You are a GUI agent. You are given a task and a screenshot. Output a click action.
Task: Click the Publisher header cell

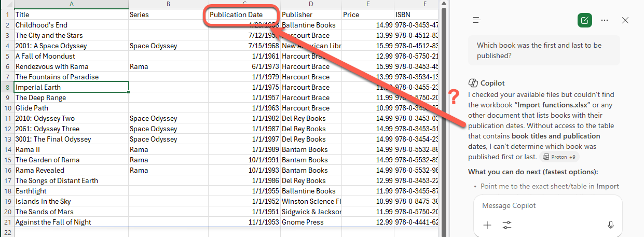point(310,15)
